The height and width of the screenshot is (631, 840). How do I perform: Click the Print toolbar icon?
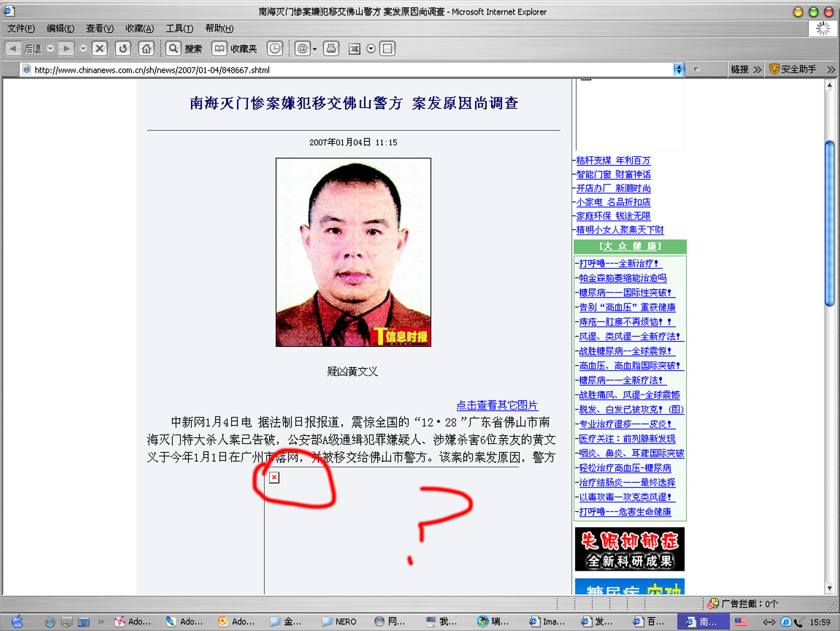pos(331,49)
